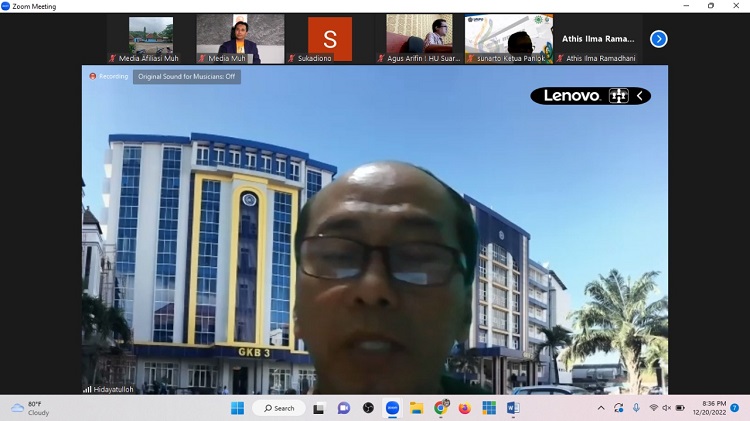Toggle Original Sound for Musicians
This screenshot has height=421, width=750.
coord(187,77)
